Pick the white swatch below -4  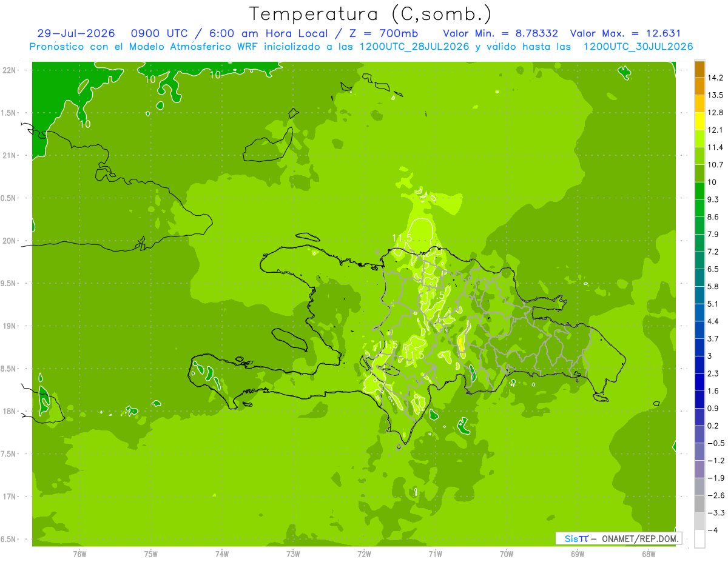(x=699, y=539)
